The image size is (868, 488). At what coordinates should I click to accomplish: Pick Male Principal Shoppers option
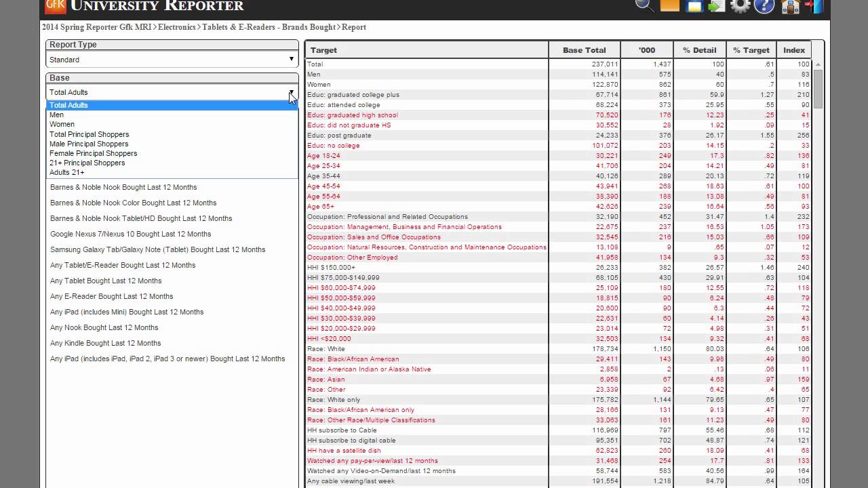[172, 144]
